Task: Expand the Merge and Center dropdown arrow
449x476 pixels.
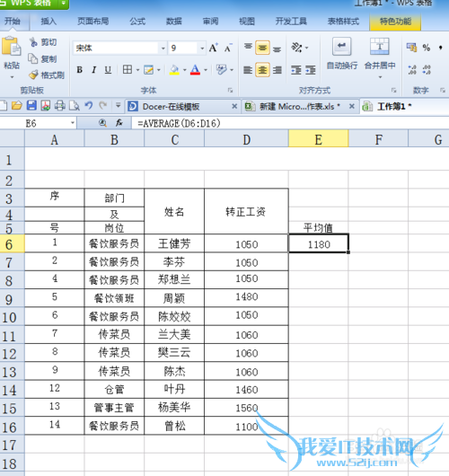Action: coord(380,77)
